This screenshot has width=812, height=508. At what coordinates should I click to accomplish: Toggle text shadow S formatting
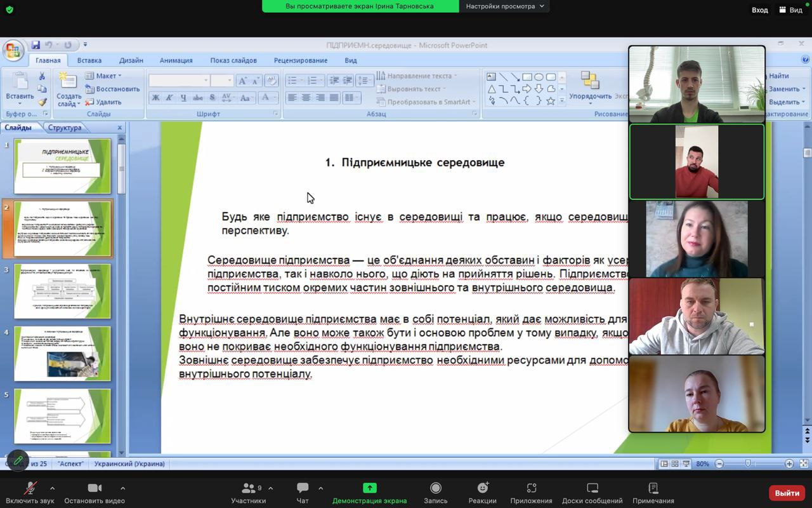[213, 98]
